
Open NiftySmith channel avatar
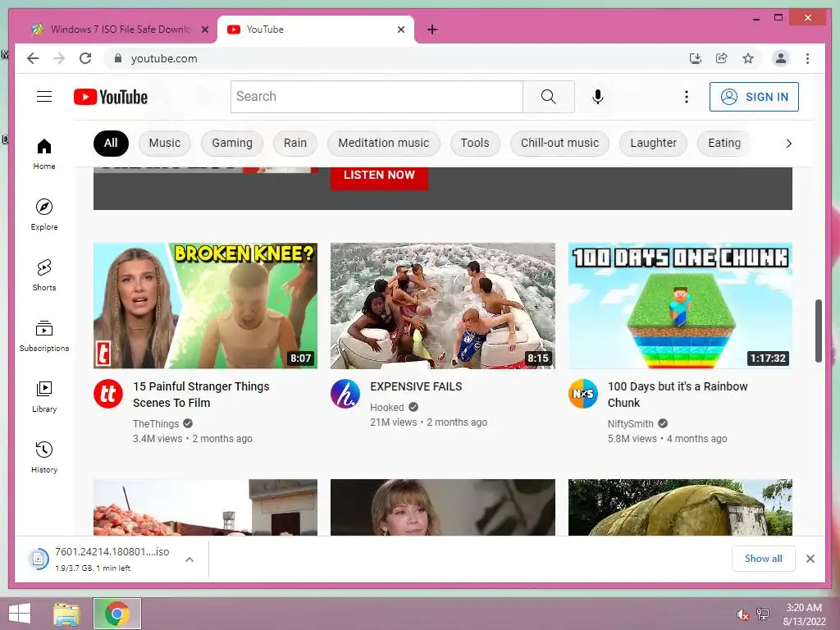coord(583,394)
